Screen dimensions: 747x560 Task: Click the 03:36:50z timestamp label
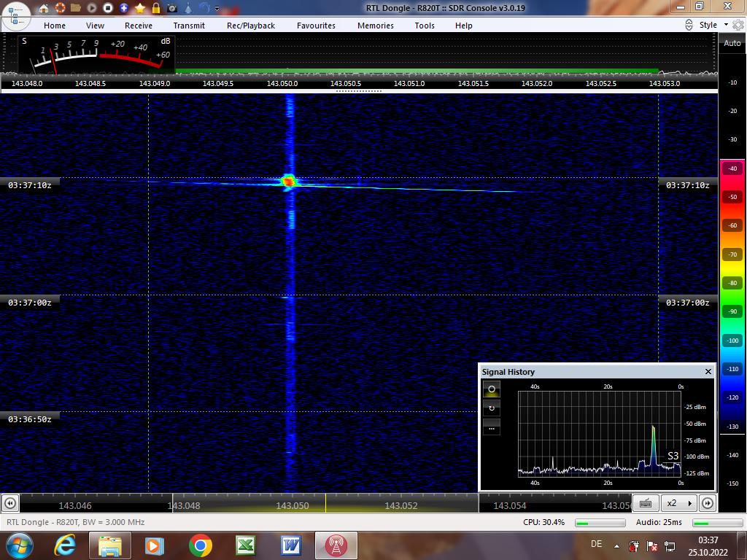29,419
